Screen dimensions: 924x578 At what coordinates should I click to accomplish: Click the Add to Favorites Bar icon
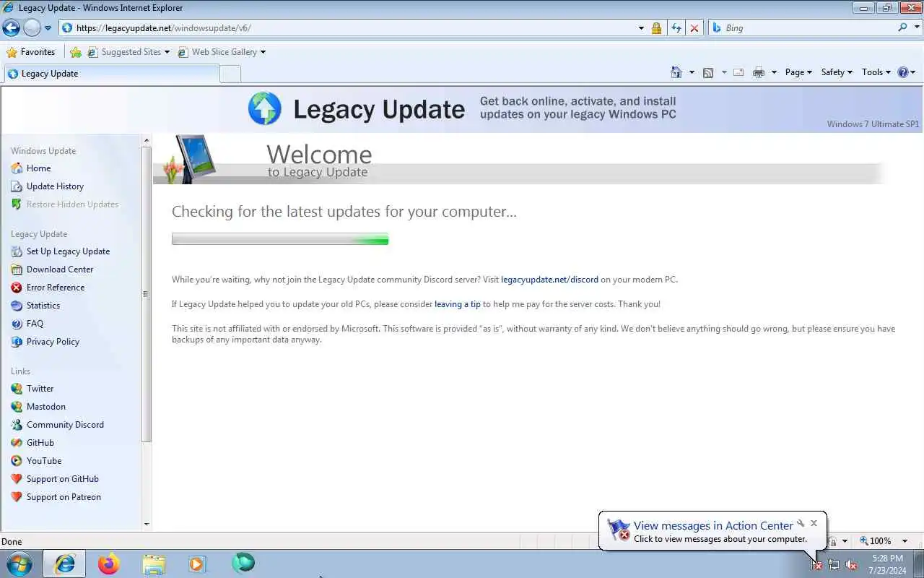click(x=76, y=52)
